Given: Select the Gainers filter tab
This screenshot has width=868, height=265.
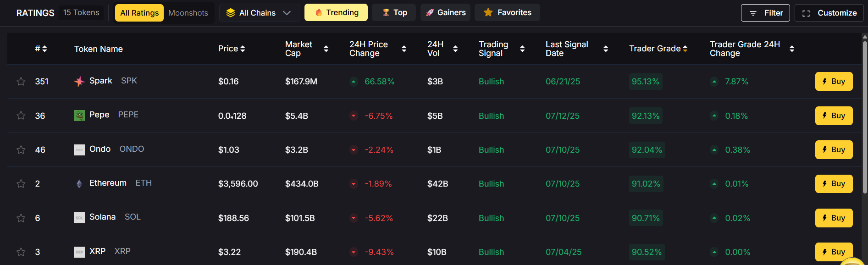Looking at the screenshot, I should [445, 12].
